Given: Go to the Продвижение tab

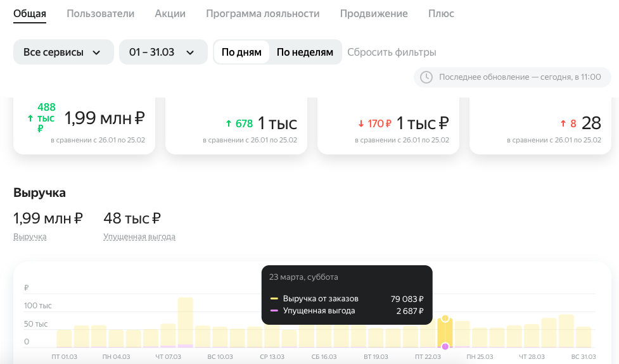Looking at the screenshot, I should tap(373, 13).
